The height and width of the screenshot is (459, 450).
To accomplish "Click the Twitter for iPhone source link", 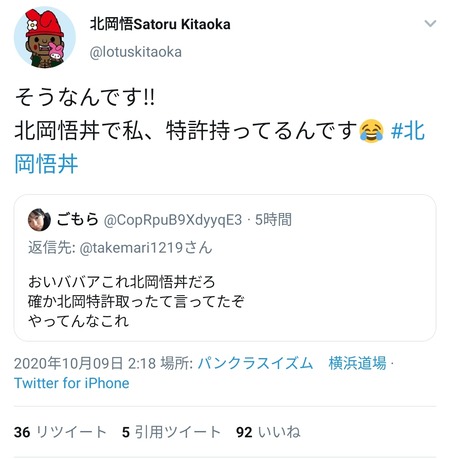I will click(x=72, y=383).
